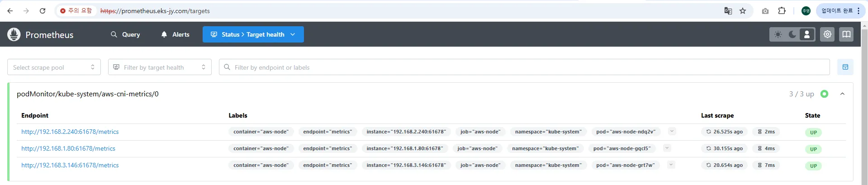The height and width of the screenshot is (185, 868).
Task: Click the Endpoint column header
Action: tap(35, 115)
